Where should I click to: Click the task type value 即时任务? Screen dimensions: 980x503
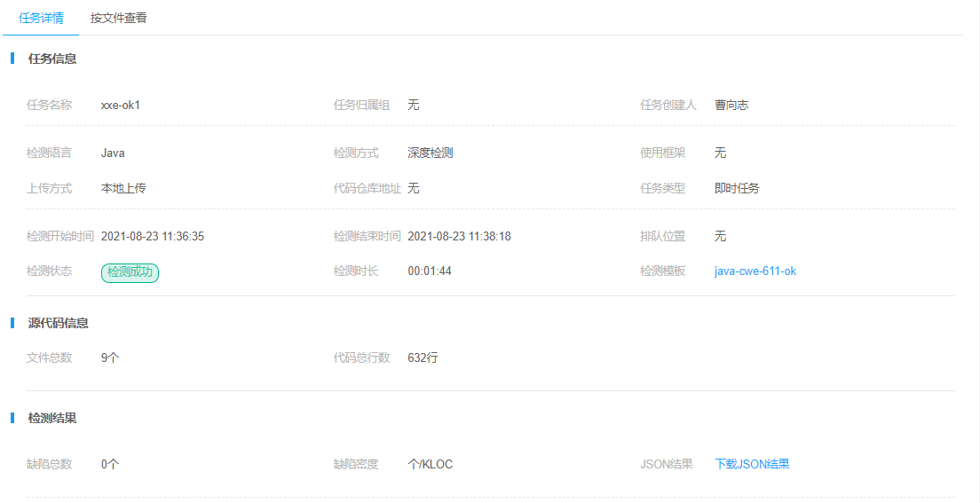(x=737, y=188)
